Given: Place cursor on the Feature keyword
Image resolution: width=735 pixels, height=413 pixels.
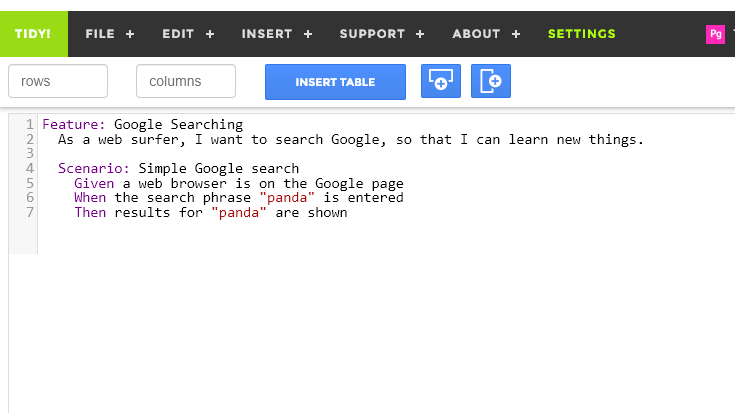Looking at the screenshot, I should click(73, 125).
